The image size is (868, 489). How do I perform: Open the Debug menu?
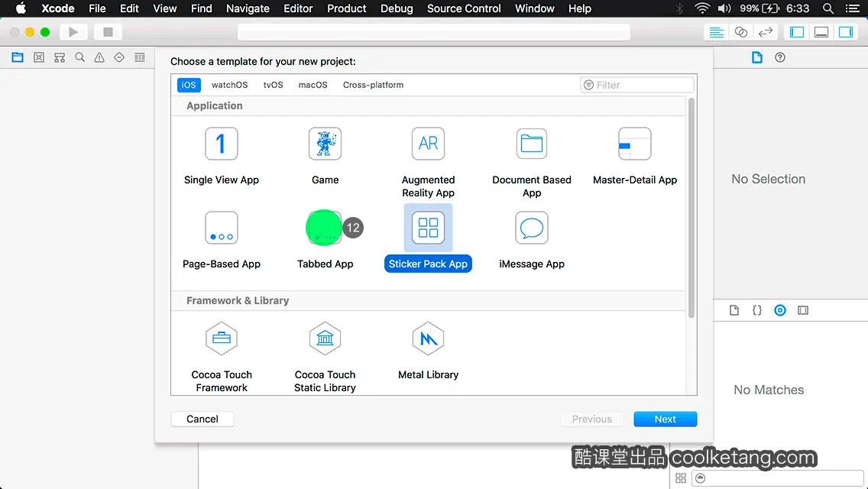point(397,8)
